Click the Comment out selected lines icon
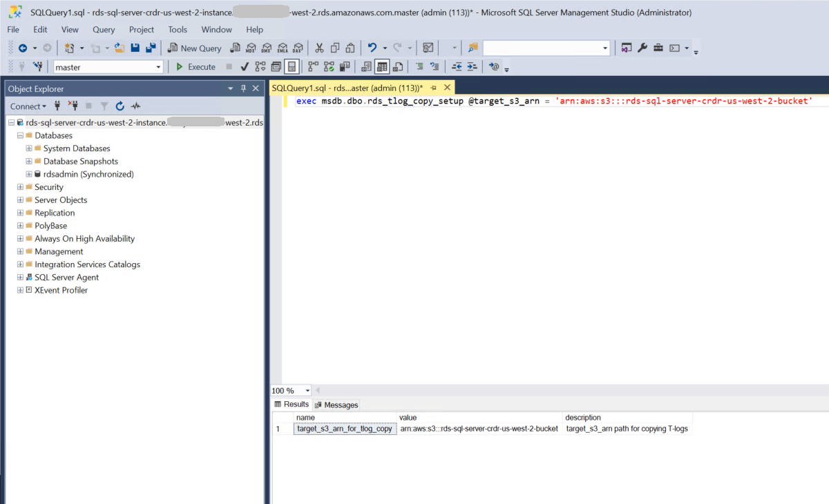This screenshot has height=504, width=829. 420,66
